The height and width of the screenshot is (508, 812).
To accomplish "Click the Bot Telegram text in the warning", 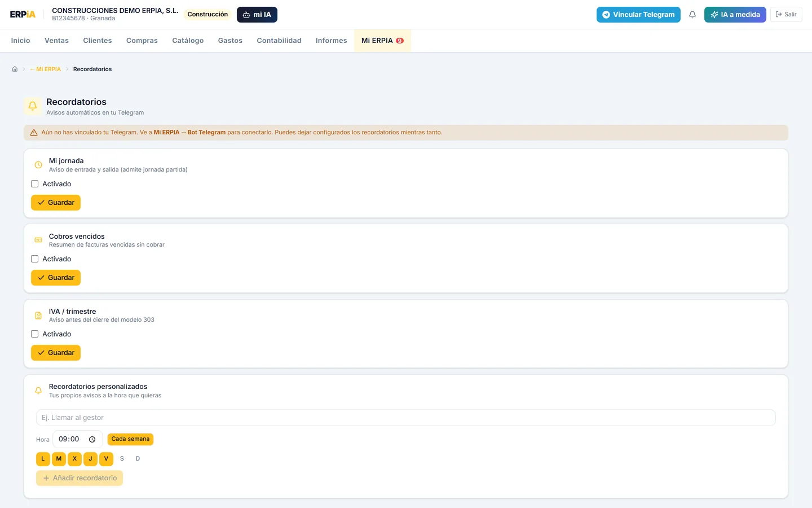I will click(x=206, y=133).
